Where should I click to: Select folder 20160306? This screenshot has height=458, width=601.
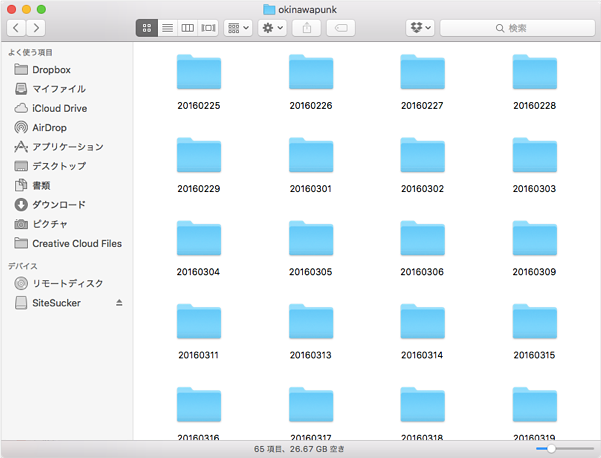(x=422, y=249)
